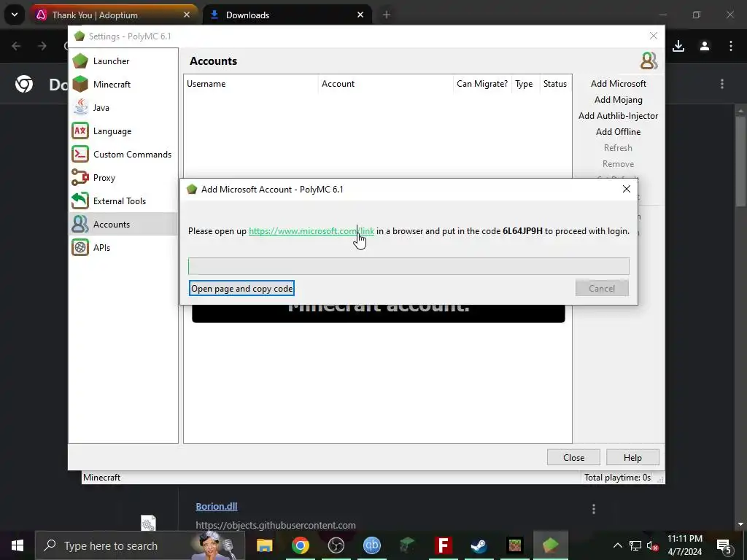The width and height of the screenshot is (747, 560).
Task: Open Steam from taskbar
Action: point(479,545)
